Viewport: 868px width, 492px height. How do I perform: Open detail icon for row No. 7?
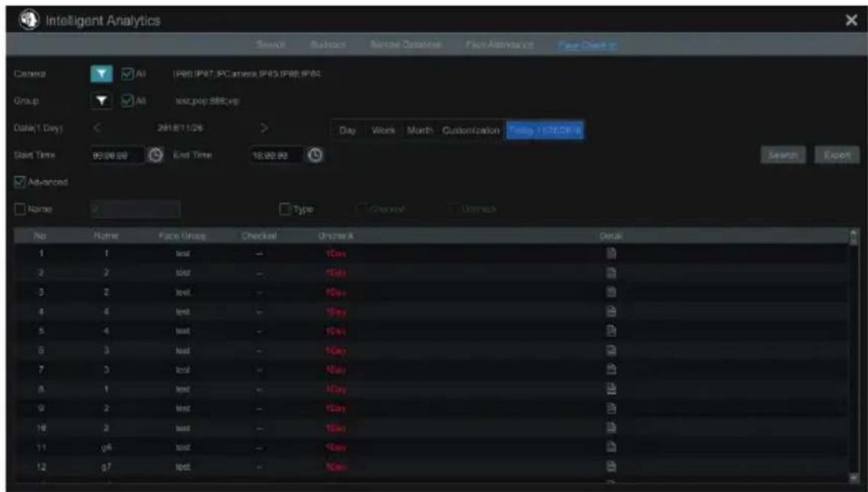611,370
